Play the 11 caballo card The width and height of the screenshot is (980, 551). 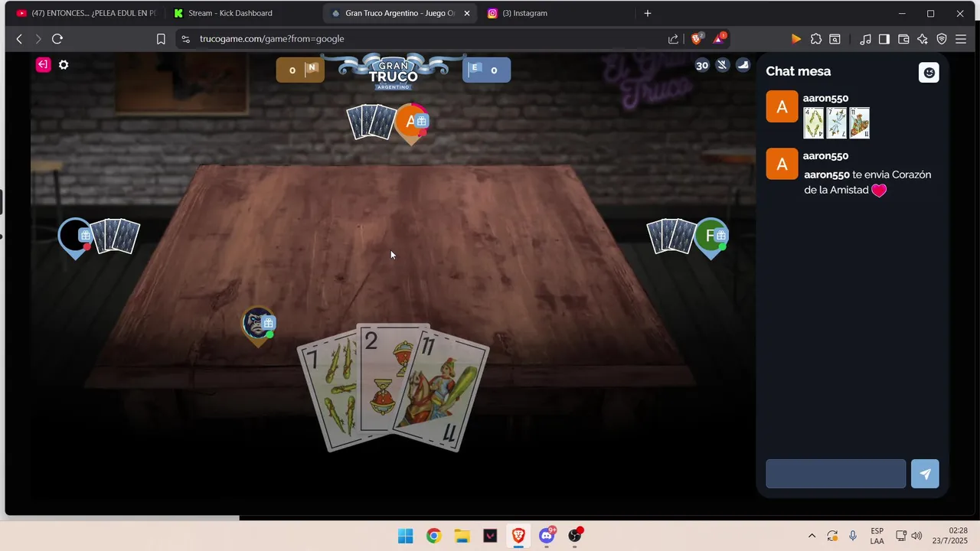(443, 390)
